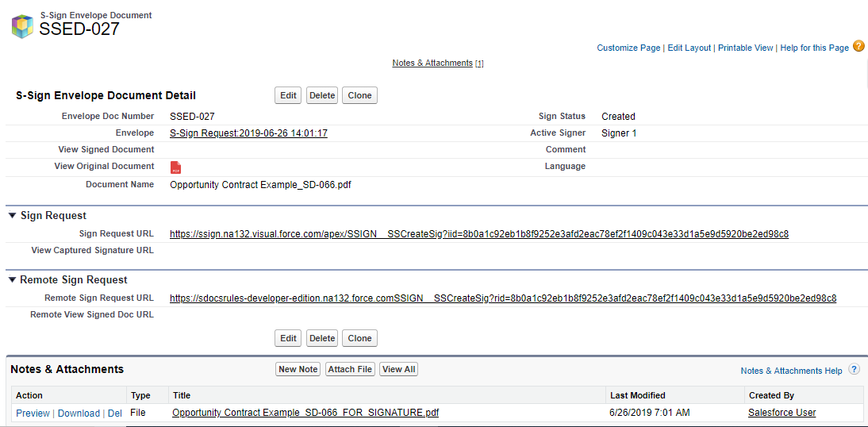This screenshot has height=427, width=868.
Task: Click Del to remove the attachment
Action: click(x=114, y=414)
